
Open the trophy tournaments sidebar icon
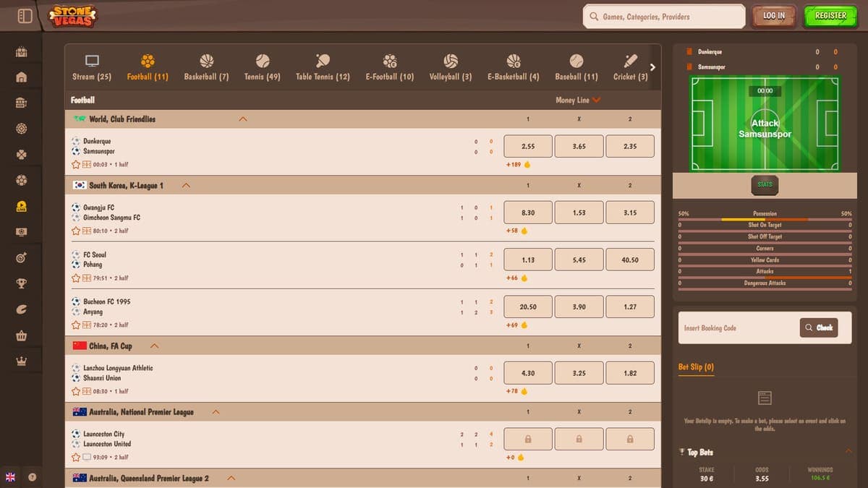(21, 283)
